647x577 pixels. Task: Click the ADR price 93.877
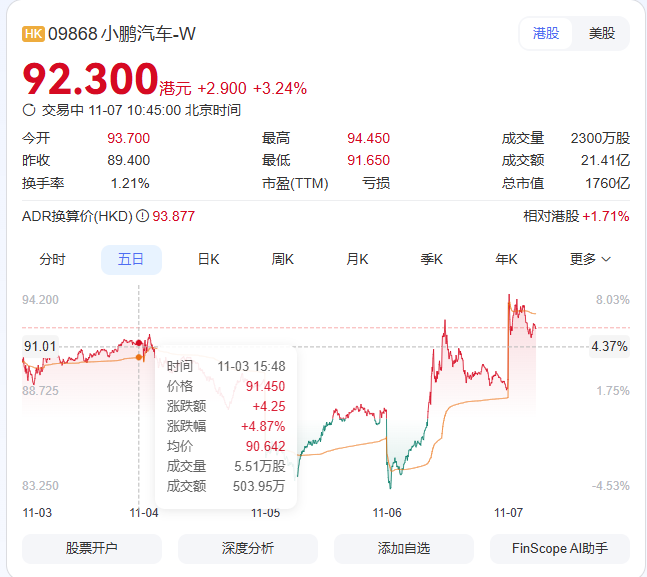174,216
